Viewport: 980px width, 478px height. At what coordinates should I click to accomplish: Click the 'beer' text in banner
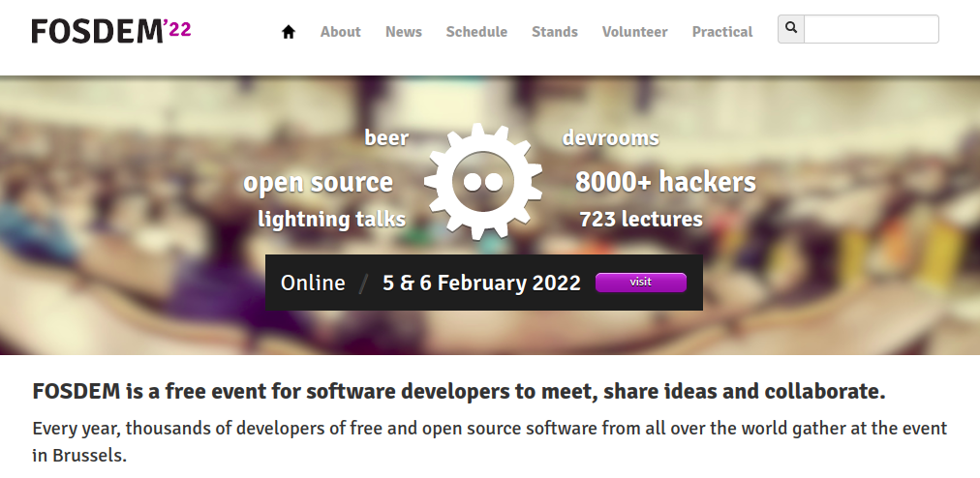(386, 137)
